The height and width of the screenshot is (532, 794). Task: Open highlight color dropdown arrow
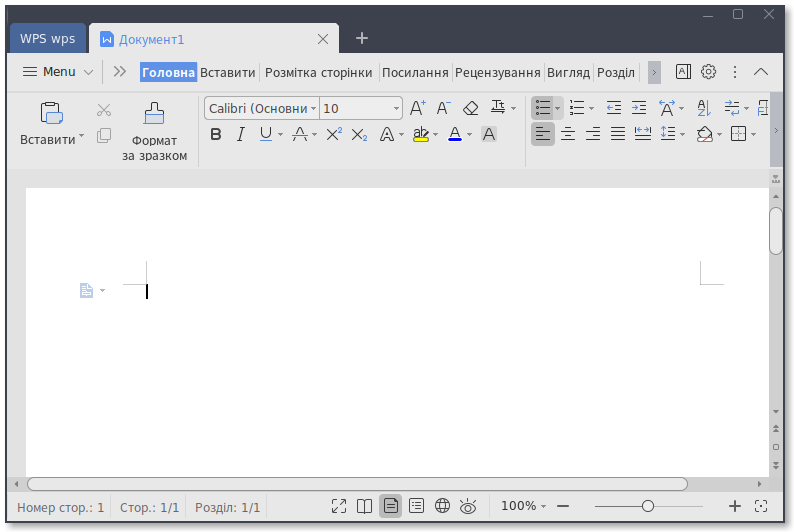coord(435,135)
